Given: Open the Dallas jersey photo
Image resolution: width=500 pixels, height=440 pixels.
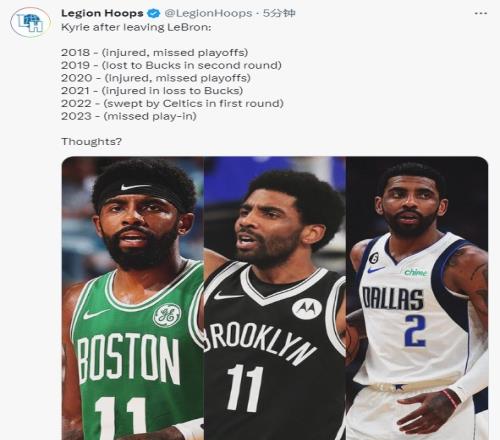Looking at the screenshot, I should (x=417, y=298).
